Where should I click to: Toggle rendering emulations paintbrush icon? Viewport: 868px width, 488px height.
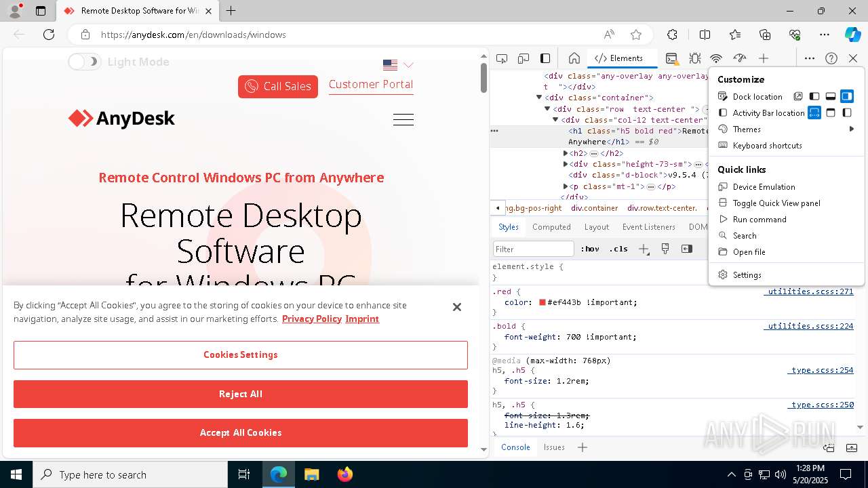click(x=665, y=249)
